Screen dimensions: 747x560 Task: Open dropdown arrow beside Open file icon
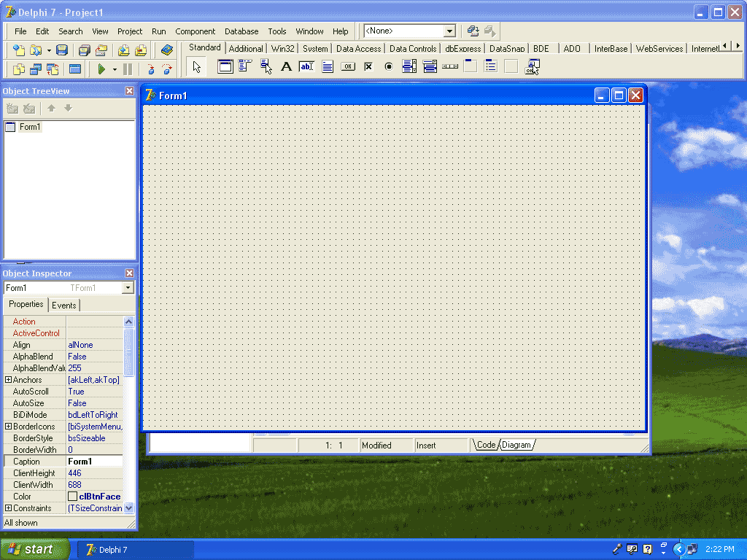pyautogui.click(x=49, y=50)
